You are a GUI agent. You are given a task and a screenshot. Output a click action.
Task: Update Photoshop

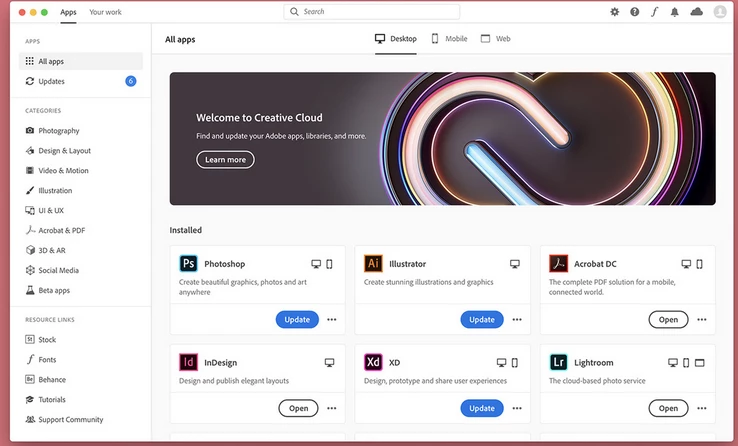(x=297, y=319)
